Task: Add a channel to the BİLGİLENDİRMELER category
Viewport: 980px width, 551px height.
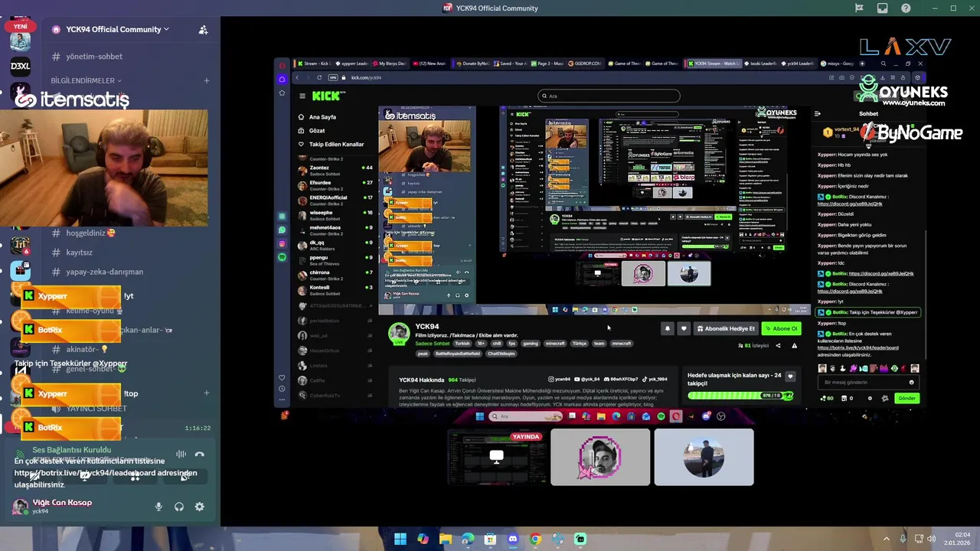Action: click(206, 80)
